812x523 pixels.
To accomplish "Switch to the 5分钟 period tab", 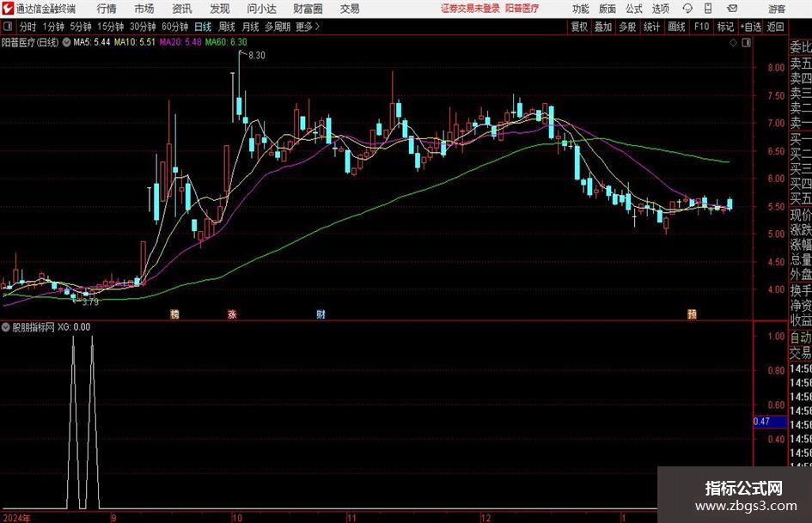I will [81, 27].
